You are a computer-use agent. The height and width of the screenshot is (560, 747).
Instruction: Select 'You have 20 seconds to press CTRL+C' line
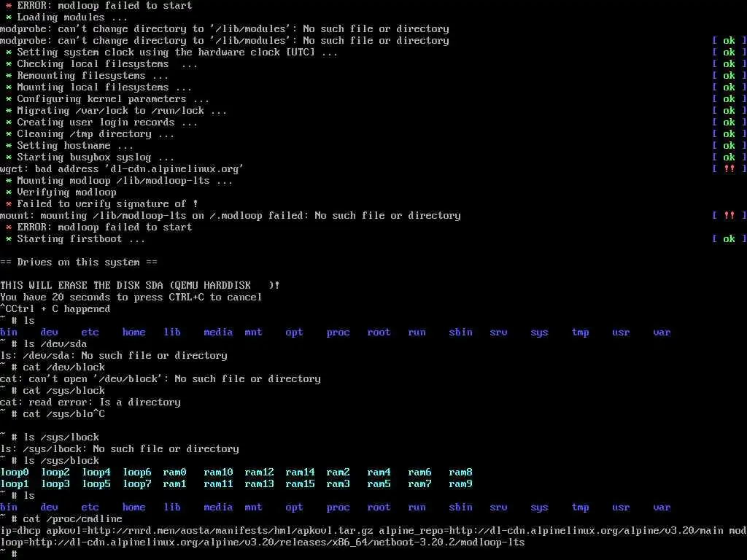coord(131,297)
